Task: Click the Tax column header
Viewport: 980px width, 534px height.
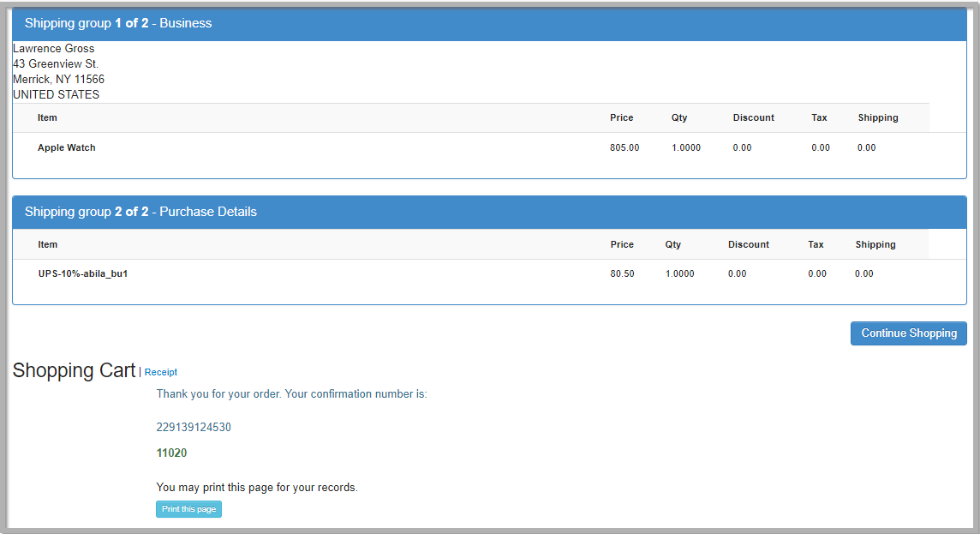Action: [x=819, y=117]
